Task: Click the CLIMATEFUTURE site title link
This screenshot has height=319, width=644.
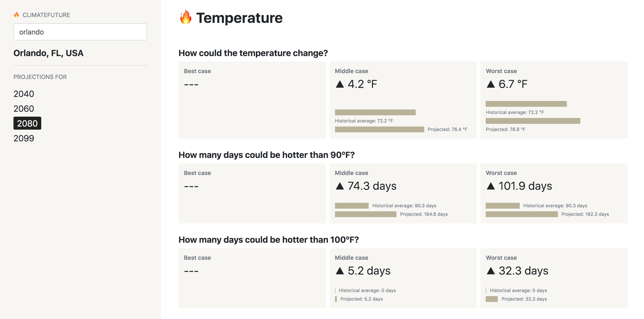Action: (x=46, y=15)
